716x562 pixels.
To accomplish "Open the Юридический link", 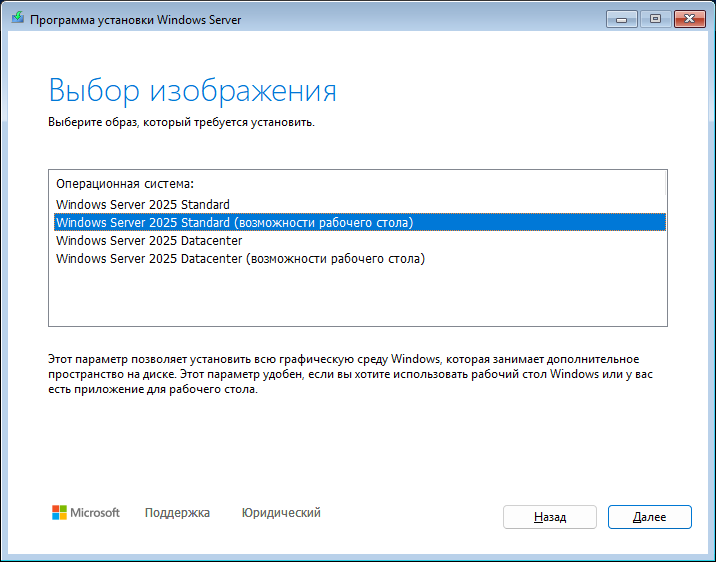I will coord(281,513).
